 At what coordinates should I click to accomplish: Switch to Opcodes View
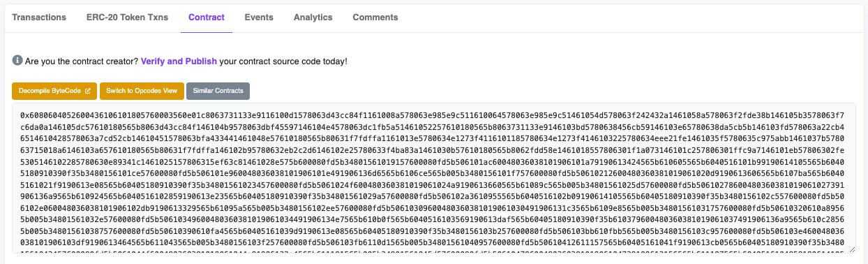click(x=142, y=91)
